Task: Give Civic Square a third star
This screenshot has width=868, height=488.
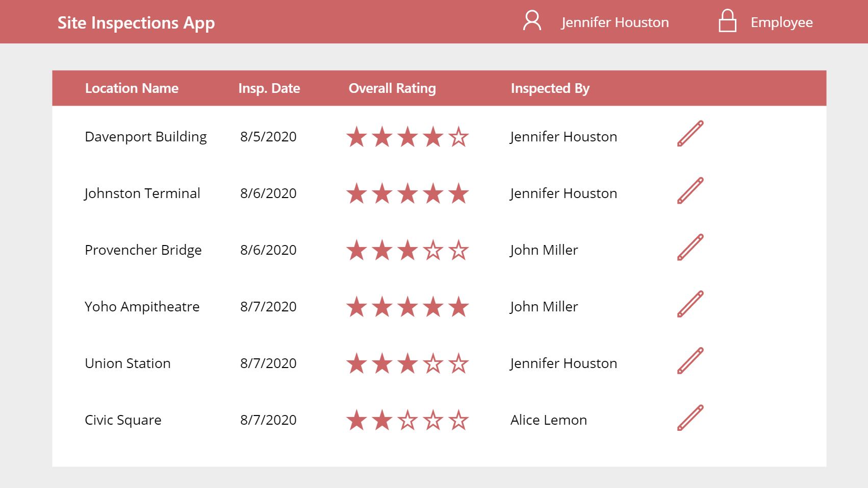Action: coord(408,420)
